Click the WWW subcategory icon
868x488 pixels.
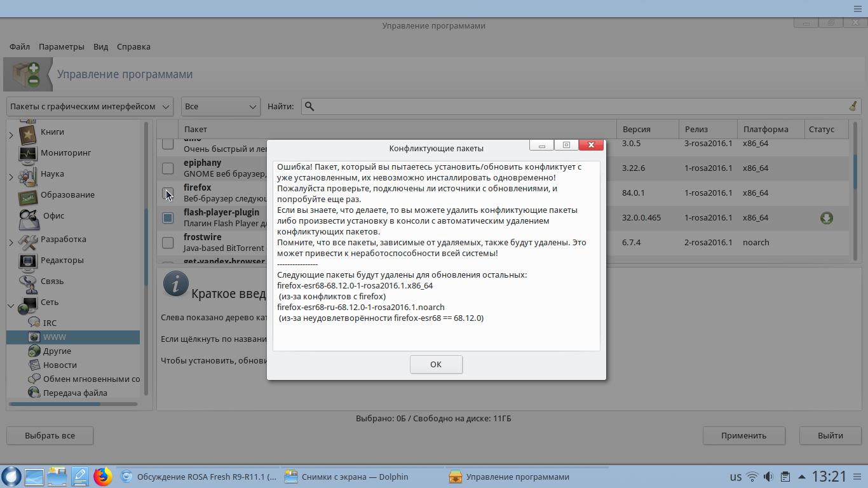tap(34, 337)
